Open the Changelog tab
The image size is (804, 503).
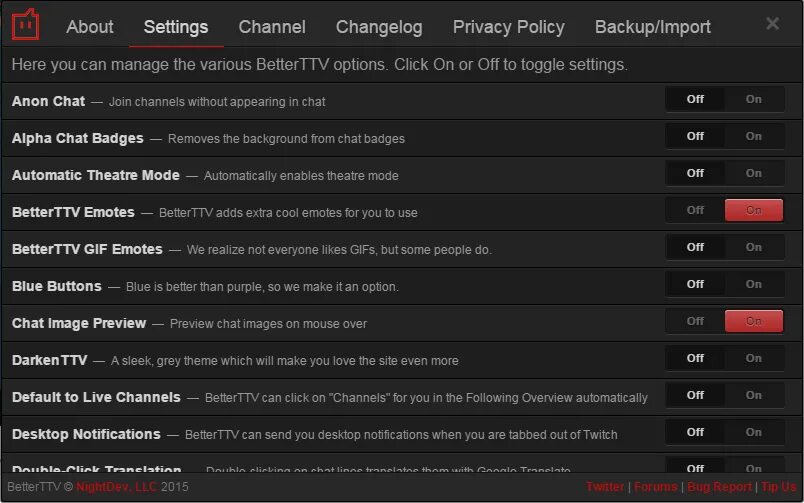pos(379,27)
